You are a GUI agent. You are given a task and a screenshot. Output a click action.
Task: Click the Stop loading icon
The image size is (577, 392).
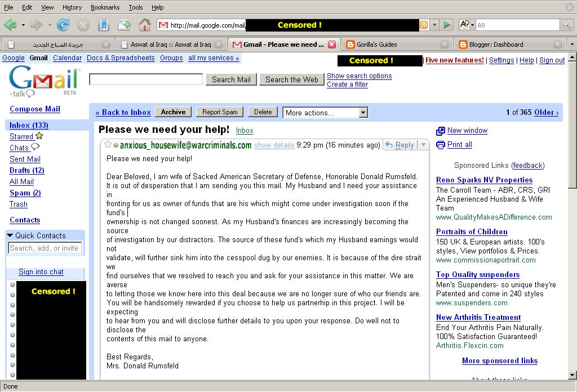pos(83,25)
